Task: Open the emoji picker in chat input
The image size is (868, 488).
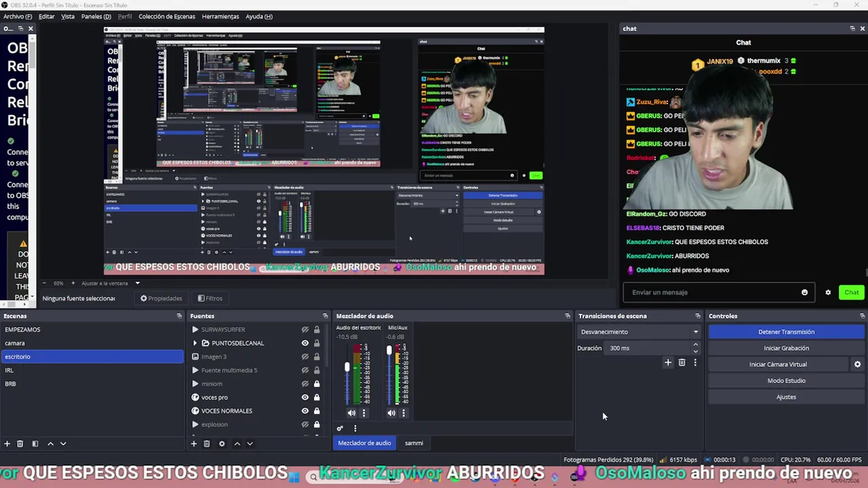Action: [804, 292]
